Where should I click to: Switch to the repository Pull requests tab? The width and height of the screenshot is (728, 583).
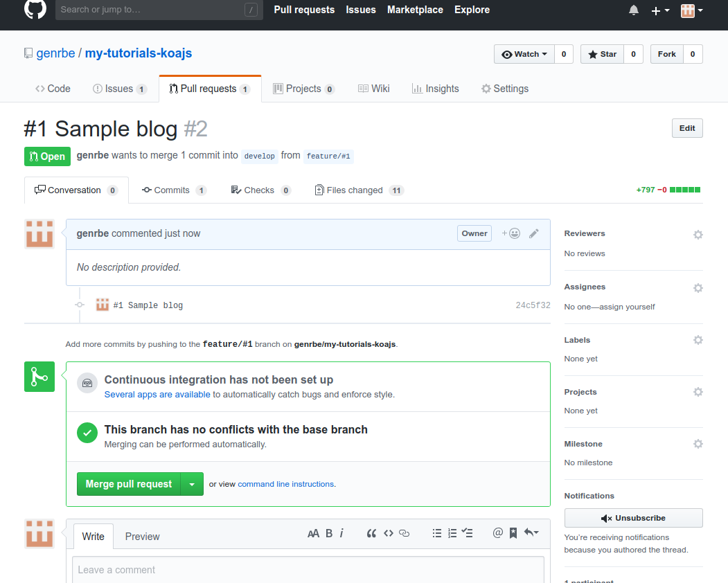[x=210, y=89]
